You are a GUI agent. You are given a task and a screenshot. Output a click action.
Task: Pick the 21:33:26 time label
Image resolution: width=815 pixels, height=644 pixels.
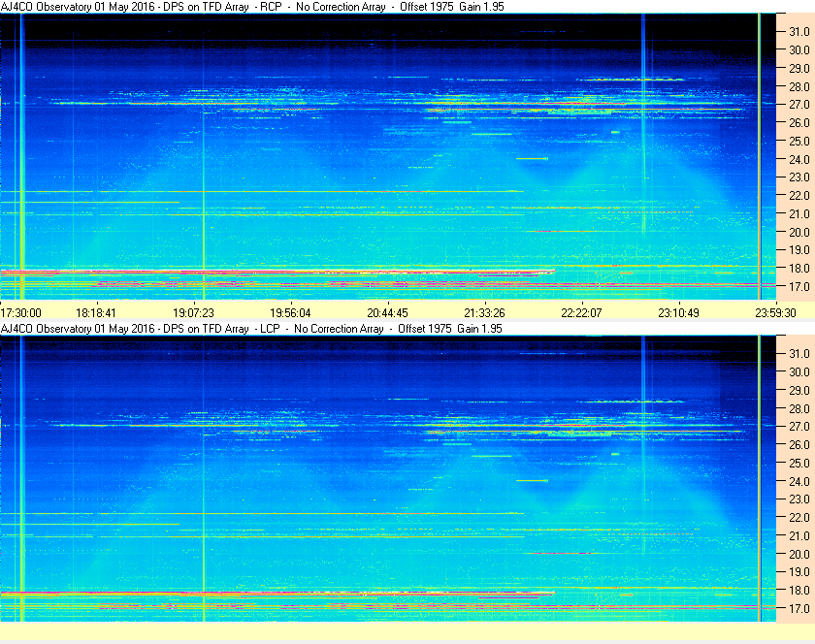[484, 313]
